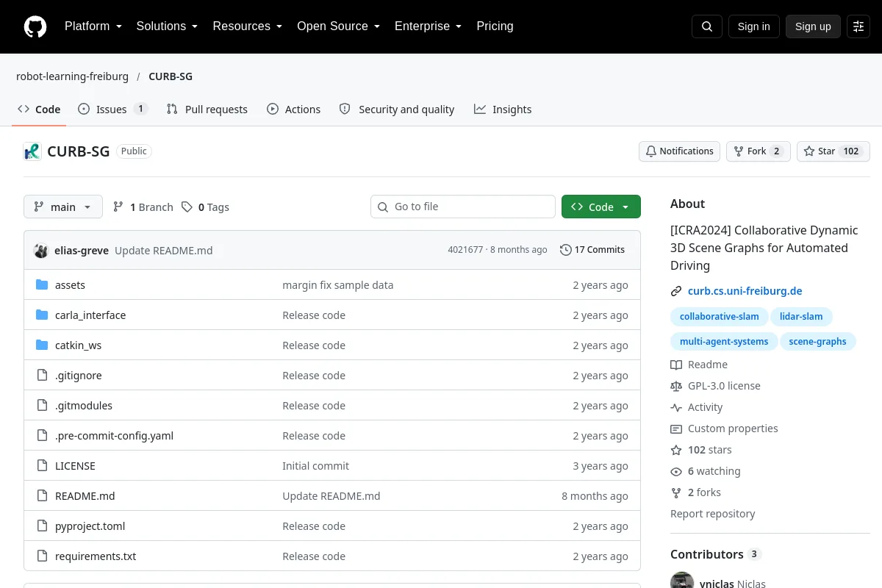
Task: View the 17 Commits history link
Action: [592, 250]
